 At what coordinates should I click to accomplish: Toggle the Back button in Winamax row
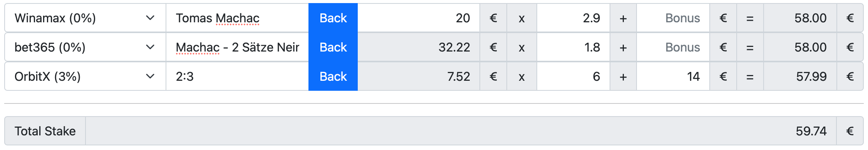pyautogui.click(x=333, y=18)
